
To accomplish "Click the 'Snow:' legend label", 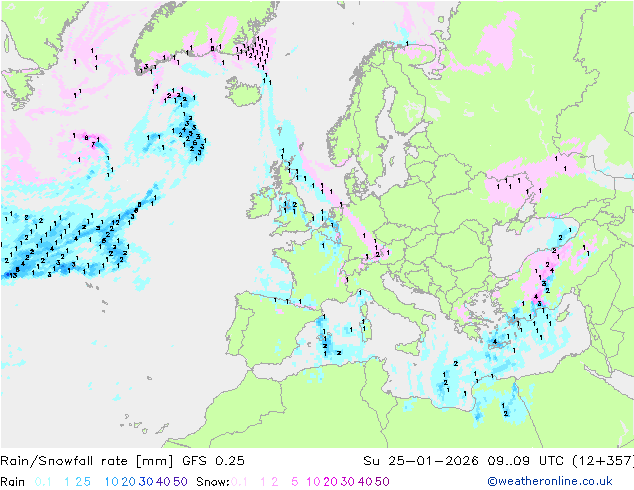I will tap(213, 482).
